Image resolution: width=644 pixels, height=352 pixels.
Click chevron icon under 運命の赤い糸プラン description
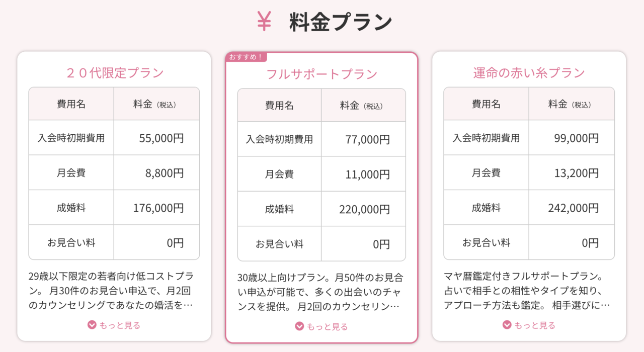507,325
